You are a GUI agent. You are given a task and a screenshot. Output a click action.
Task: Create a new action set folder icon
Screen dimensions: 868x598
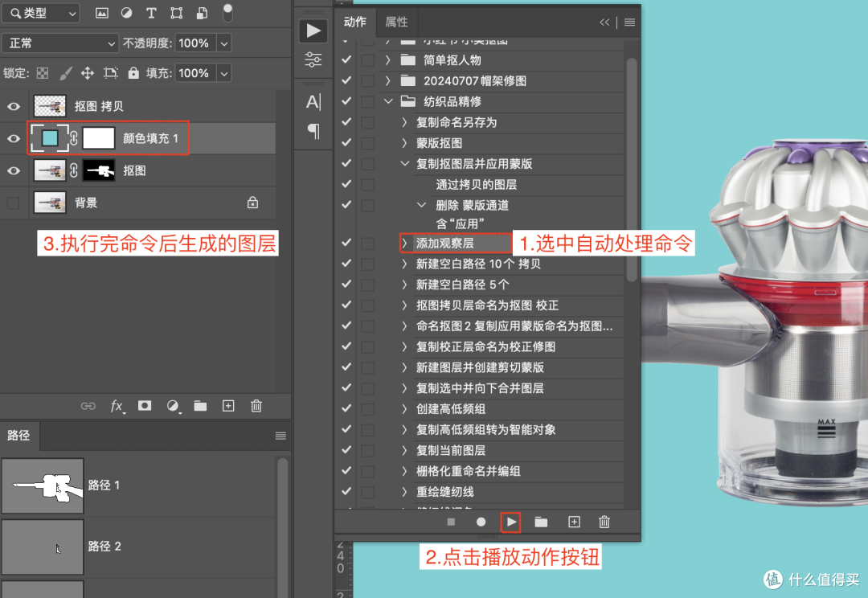point(541,522)
